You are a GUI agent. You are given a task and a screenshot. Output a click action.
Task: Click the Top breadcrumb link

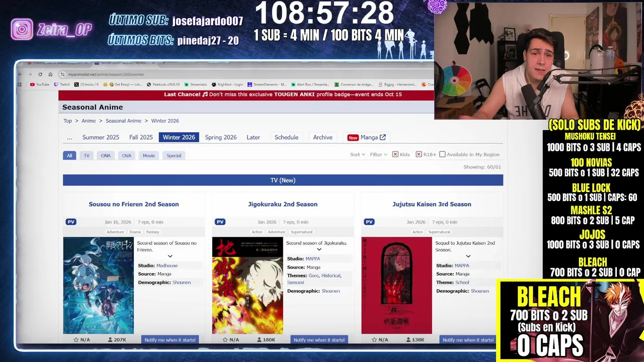pyautogui.click(x=67, y=121)
